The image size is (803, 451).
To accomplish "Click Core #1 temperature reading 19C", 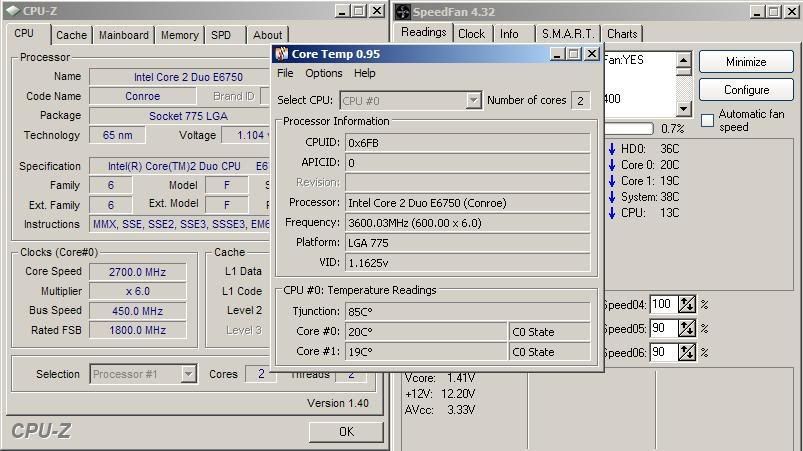I will pyautogui.click(x=426, y=352).
